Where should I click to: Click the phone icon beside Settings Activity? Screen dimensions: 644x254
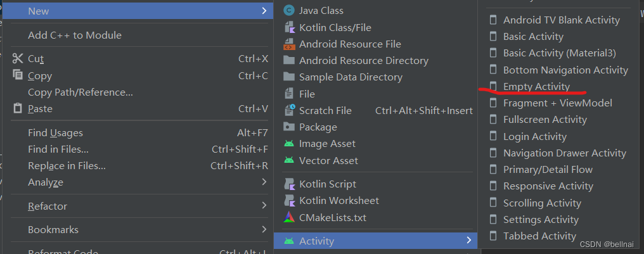tap(493, 220)
